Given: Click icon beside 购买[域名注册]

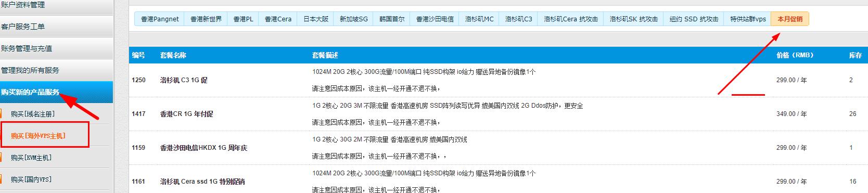Looking at the screenshot, I should pos(1,114).
